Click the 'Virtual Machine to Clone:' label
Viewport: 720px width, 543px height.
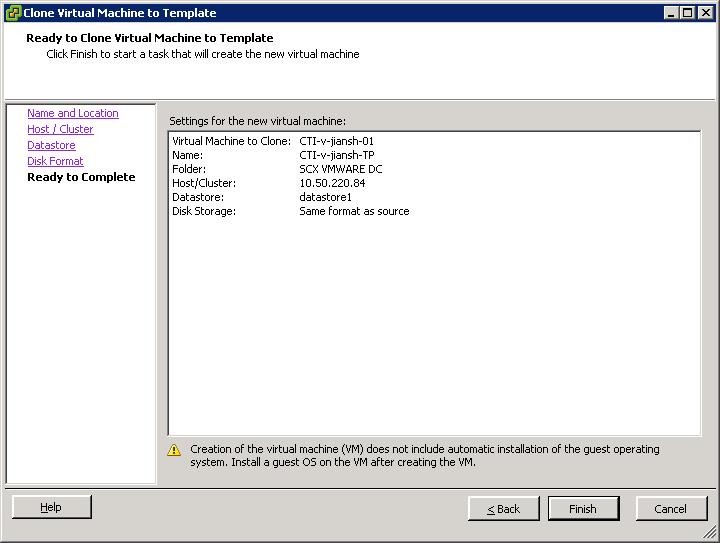tap(231, 141)
